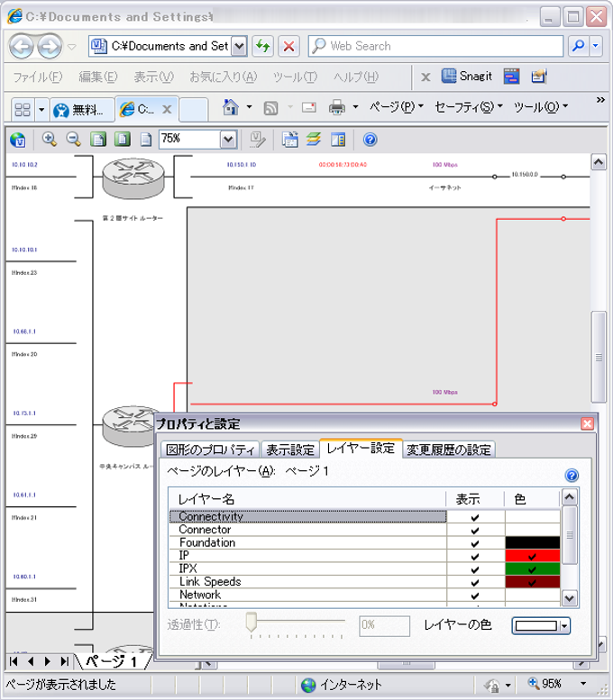Click the Home page icon
This screenshot has width=613, height=700.
pyautogui.click(x=231, y=107)
